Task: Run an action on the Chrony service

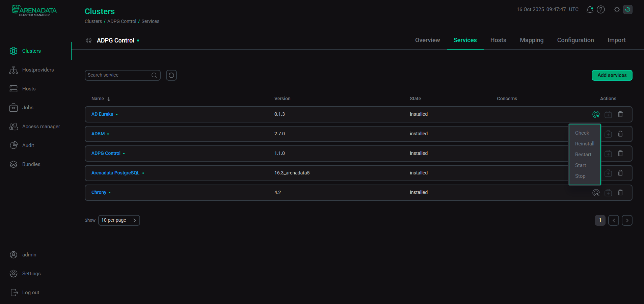Action: pos(596,192)
